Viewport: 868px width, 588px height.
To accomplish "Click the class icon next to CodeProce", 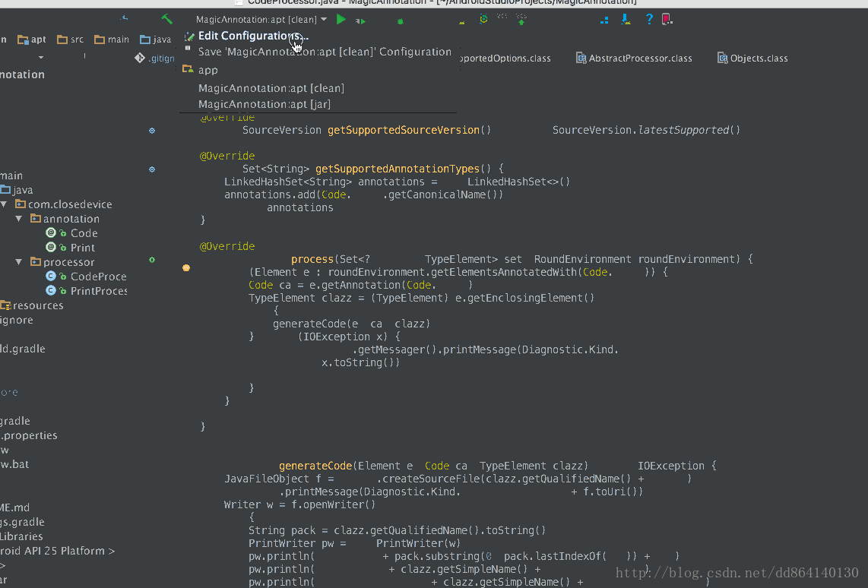I will pos(50,276).
